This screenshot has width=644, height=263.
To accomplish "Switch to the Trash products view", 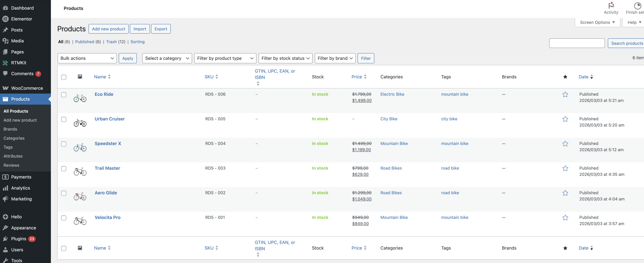I will tap(111, 42).
